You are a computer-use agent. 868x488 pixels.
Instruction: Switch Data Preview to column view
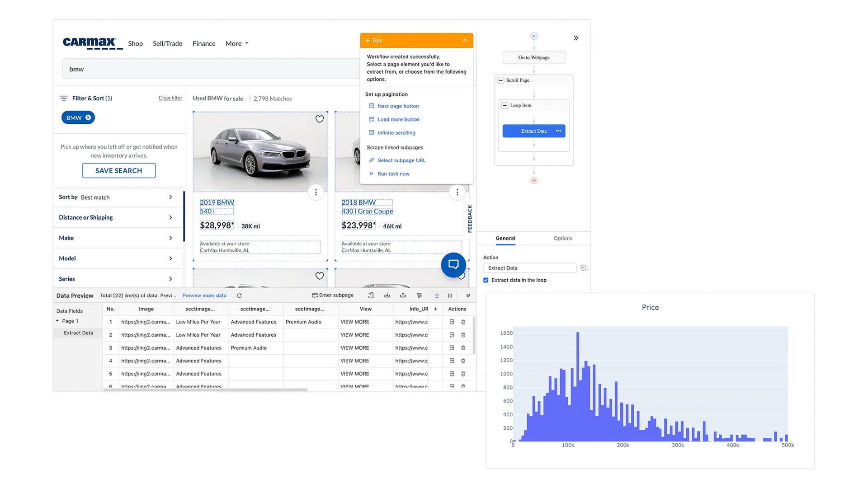(450, 296)
